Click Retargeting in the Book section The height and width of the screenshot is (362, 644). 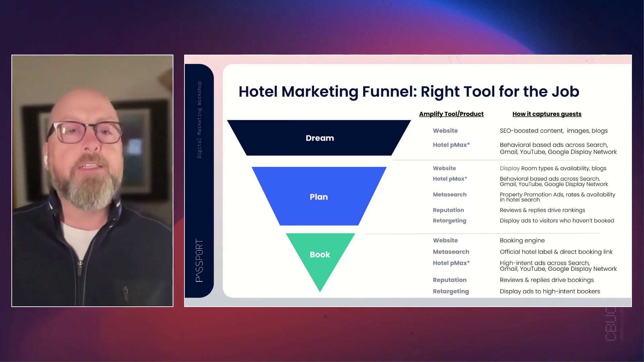coord(451,291)
